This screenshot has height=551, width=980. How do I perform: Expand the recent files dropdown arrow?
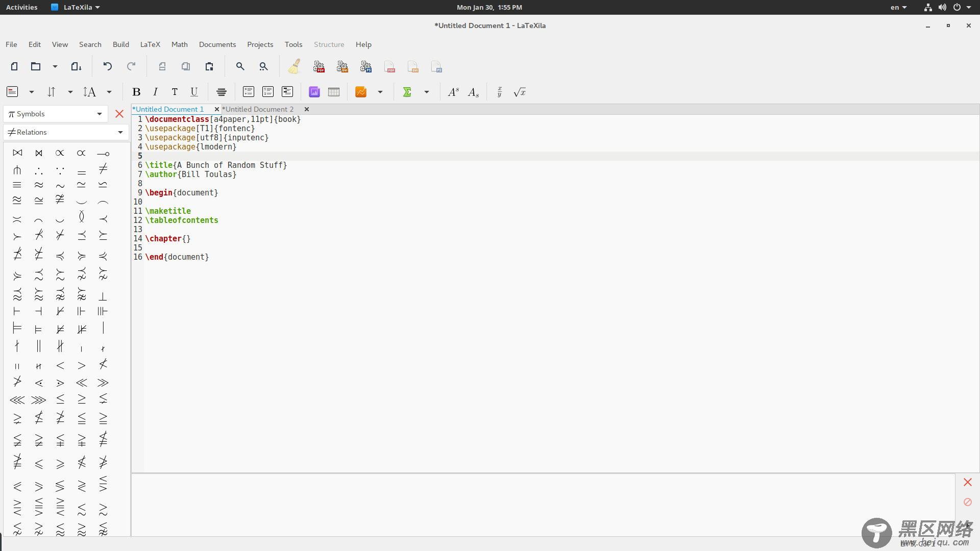click(55, 66)
